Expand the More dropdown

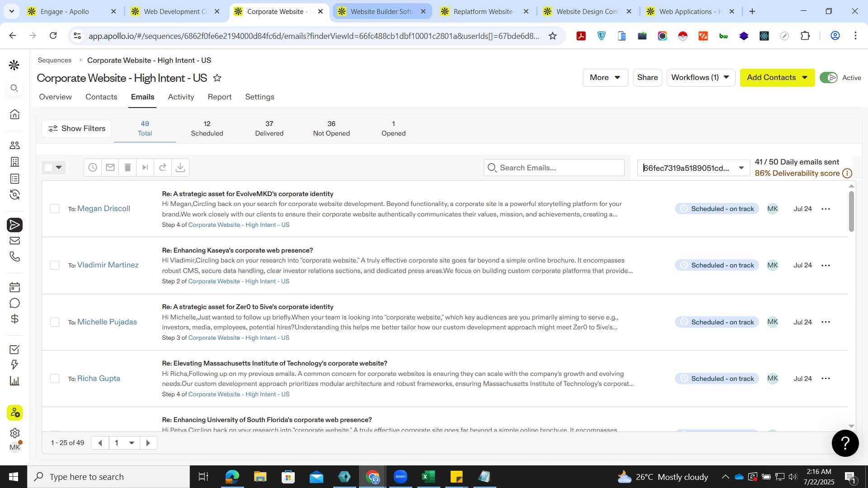[x=605, y=78]
